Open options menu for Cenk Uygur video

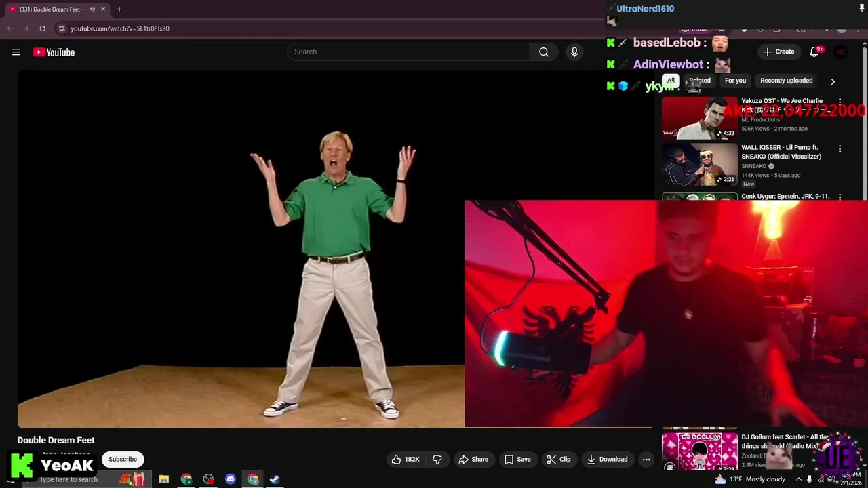tap(840, 197)
